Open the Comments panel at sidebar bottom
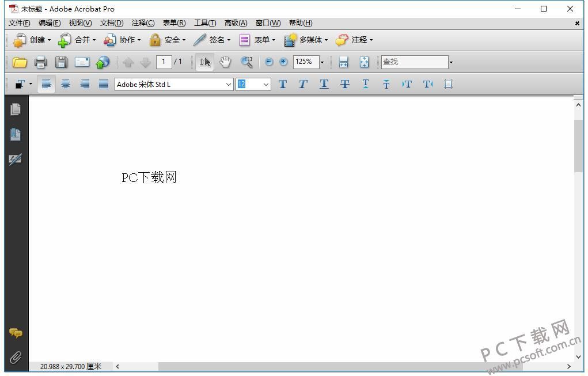Image resolution: width=588 pixels, height=376 pixels. (16, 333)
